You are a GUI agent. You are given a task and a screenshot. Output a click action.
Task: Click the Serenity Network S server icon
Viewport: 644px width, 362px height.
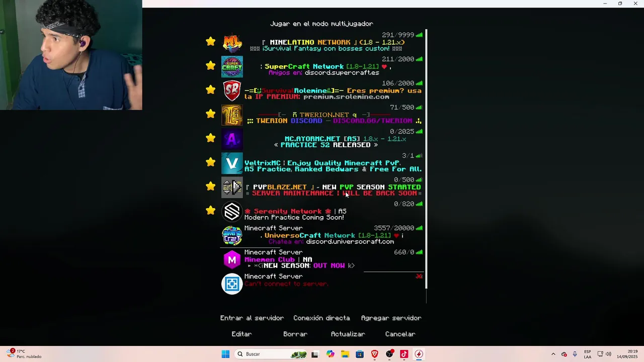tap(232, 211)
